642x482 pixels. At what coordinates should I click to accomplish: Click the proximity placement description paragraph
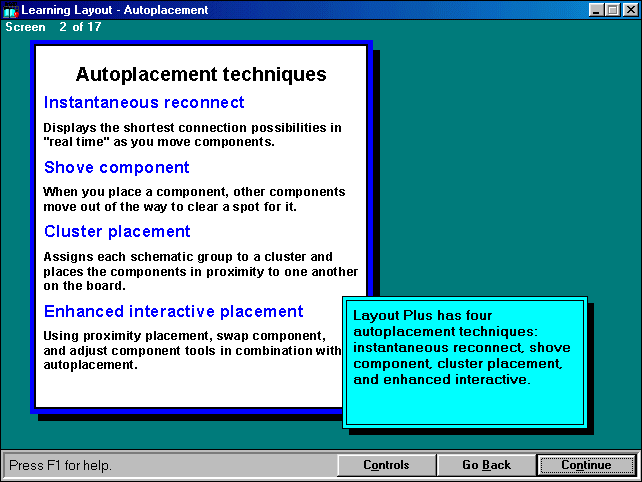coord(192,350)
